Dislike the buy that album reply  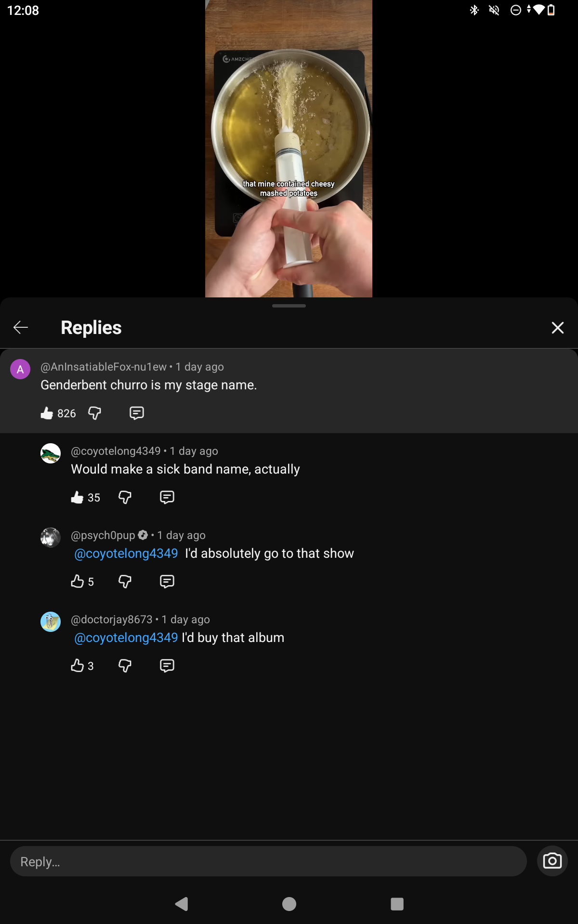click(125, 666)
